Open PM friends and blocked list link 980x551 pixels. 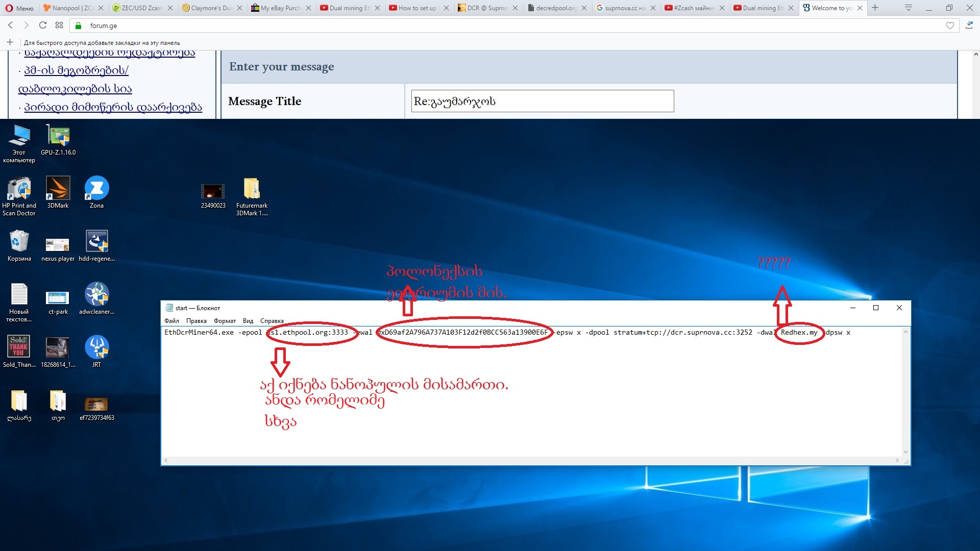tap(76, 70)
